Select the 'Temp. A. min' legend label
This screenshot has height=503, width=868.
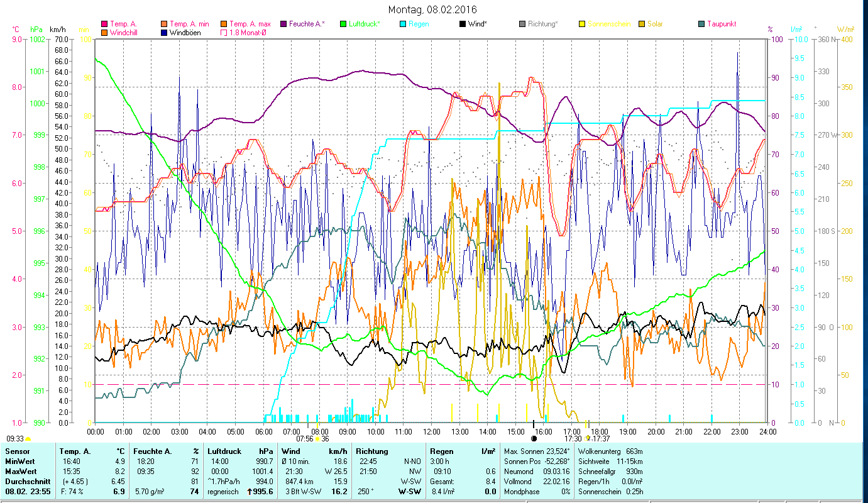tap(190, 24)
